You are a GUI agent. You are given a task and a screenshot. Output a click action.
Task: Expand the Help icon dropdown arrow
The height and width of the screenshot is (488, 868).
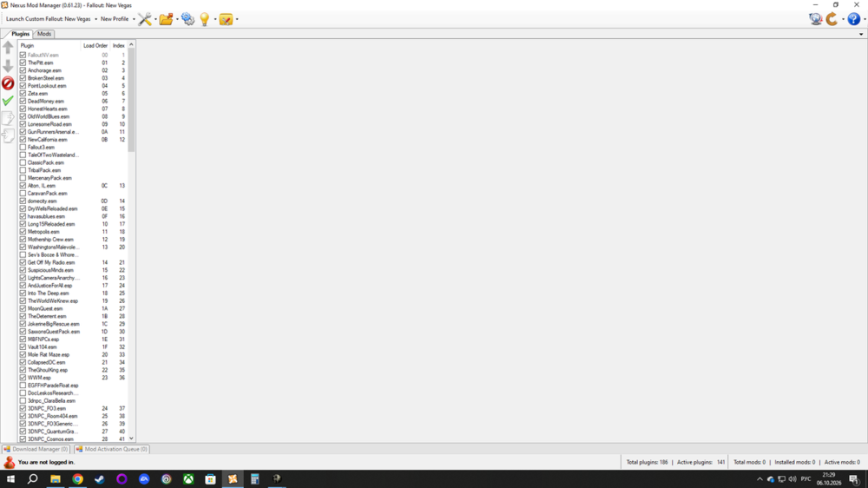pos(865,19)
